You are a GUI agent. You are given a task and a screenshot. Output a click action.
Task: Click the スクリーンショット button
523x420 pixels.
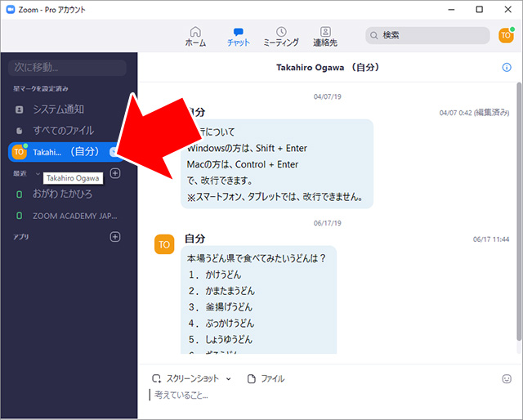click(x=186, y=379)
